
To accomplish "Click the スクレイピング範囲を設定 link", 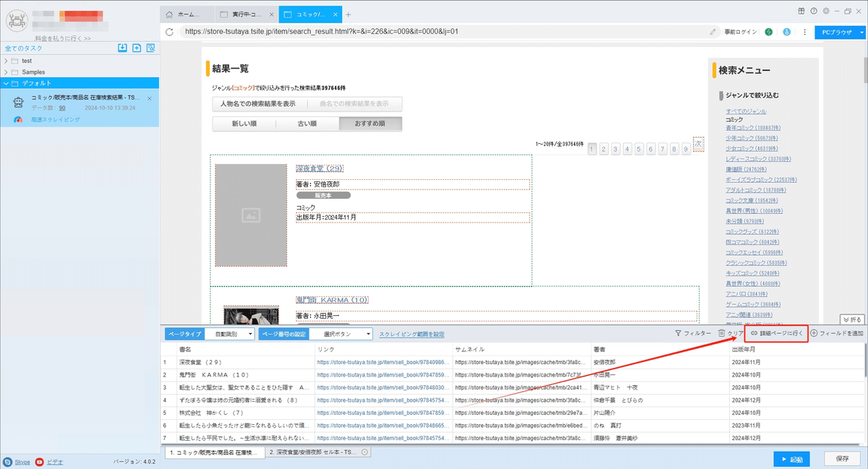I will [412, 334].
